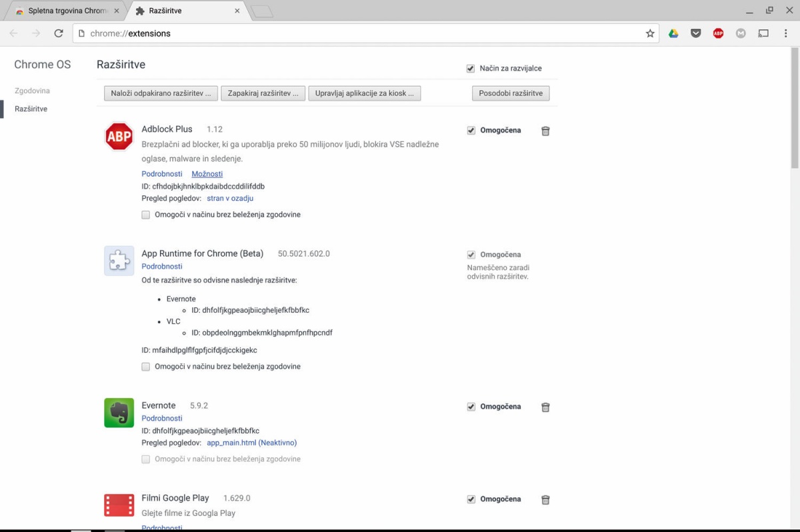Close the Razširitve tab
The height and width of the screenshot is (532, 800).
[x=237, y=11]
